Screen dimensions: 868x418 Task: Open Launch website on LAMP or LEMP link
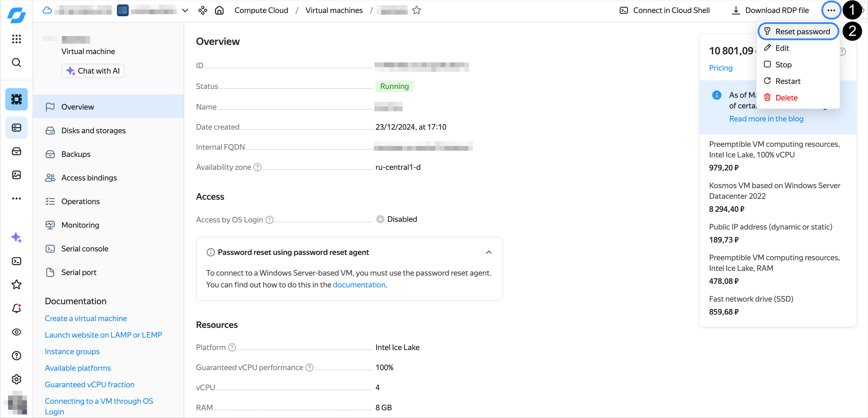(103, 335)
